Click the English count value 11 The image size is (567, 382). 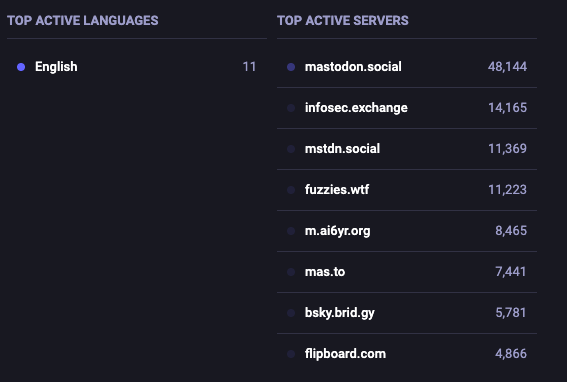[x=249, y=67]
